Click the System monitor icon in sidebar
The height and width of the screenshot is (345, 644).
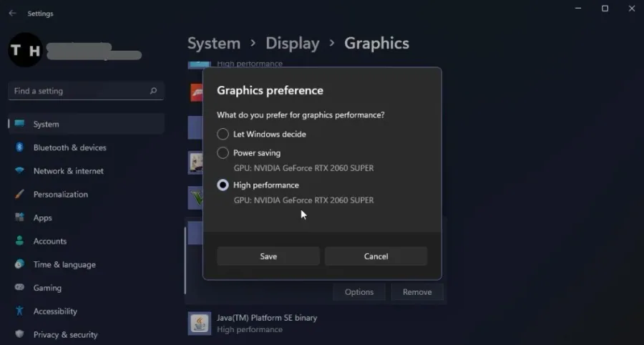point(19,124)
